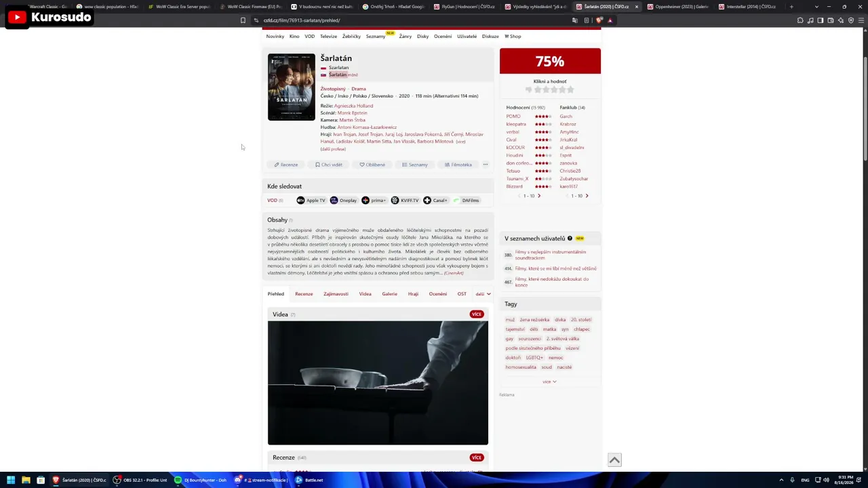This screenshot has width=868, height=488.
Task: Open the Shop menu item
Action: (x=513, y=37)
